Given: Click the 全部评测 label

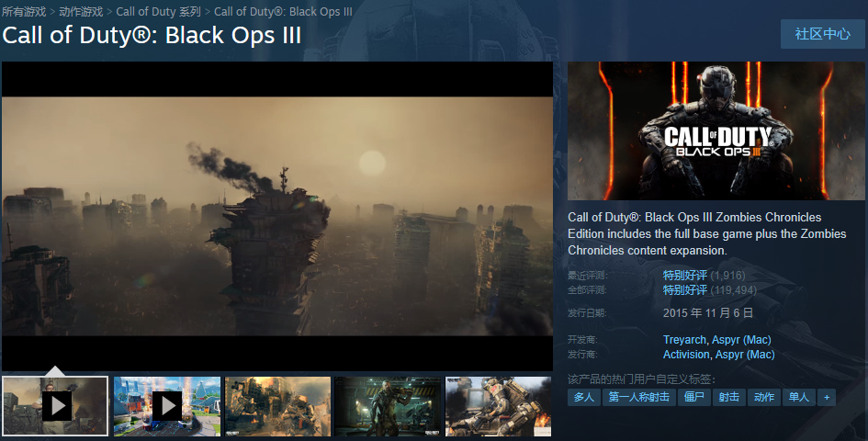Looking at the screenshot, I should click(x=587, y=289).
